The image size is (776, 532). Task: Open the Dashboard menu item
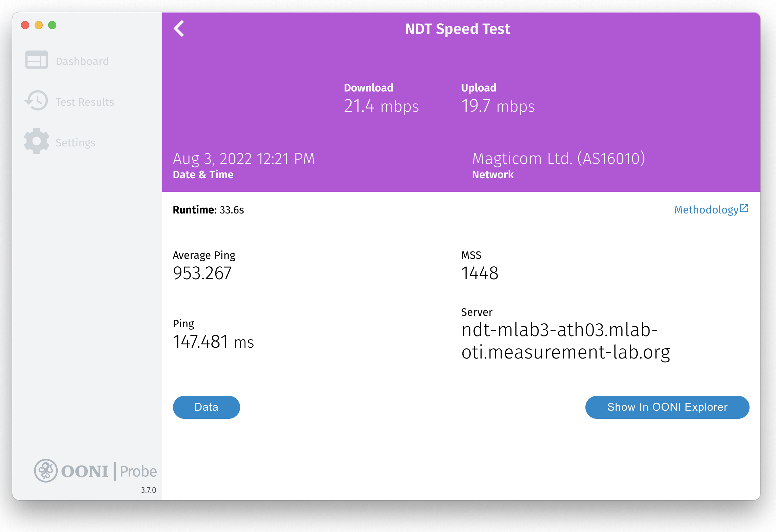coord(82,61)
